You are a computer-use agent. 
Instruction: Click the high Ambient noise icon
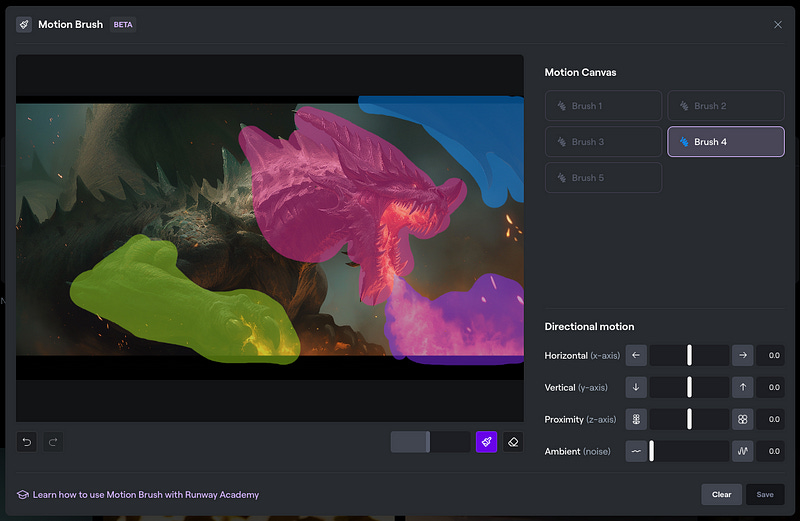742,451
